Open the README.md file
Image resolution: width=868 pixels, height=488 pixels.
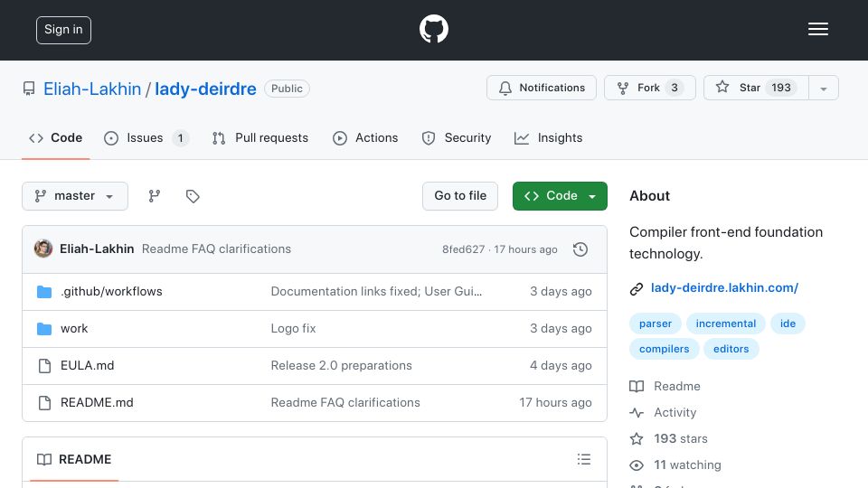97,403
